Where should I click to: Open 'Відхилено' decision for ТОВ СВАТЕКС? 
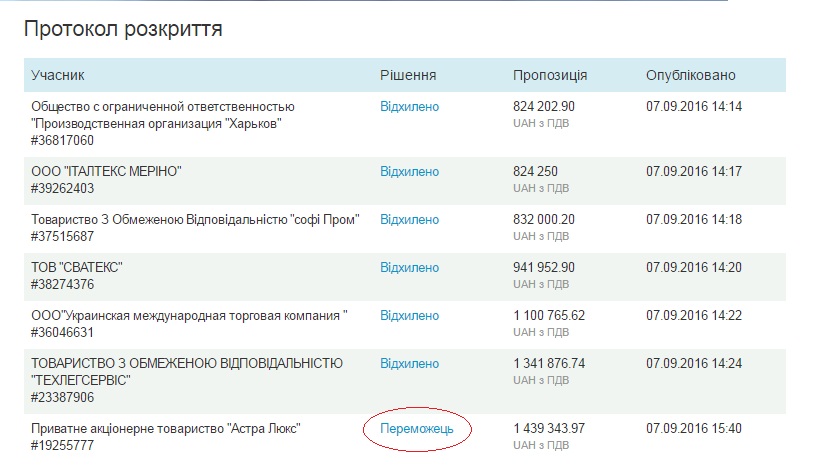click(x=409, y=267)
